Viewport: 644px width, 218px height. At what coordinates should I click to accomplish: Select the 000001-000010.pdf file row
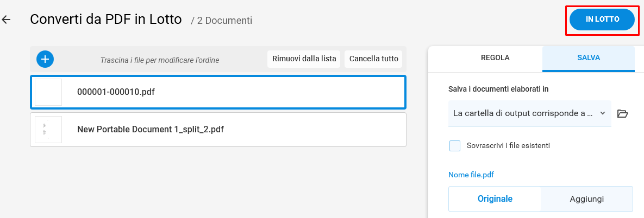[218, 92]
